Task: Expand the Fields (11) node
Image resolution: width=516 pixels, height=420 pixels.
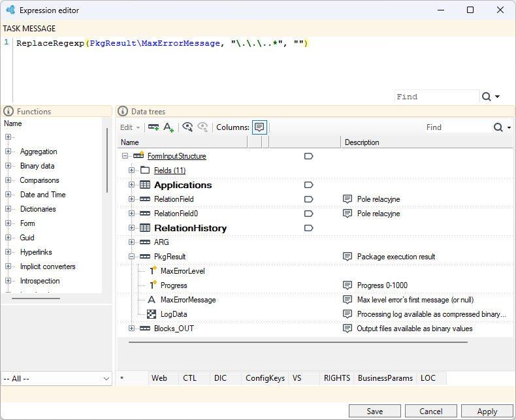Action: pos(131,170)
